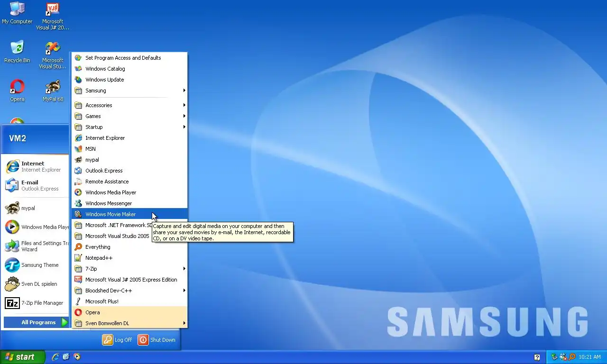The image size is (607, 364).
Task: Open Internet Explorer in All Programs list
Action: click(x=129, y=138)
